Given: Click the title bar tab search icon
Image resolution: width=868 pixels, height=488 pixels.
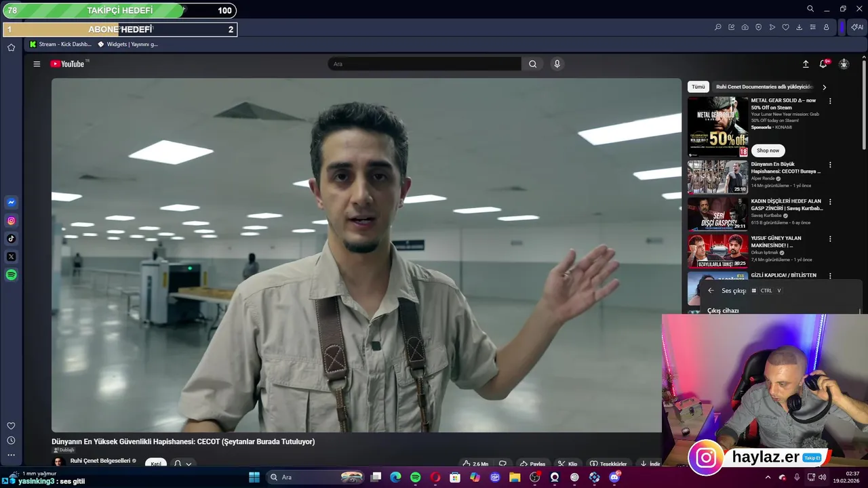Looking at the screenshot, I should [x=810, y=9].
